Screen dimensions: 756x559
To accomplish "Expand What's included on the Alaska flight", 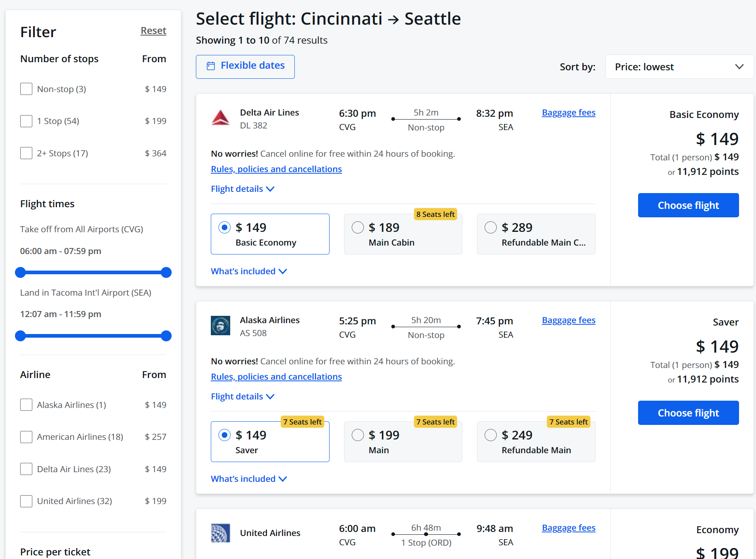I will 249,479.
